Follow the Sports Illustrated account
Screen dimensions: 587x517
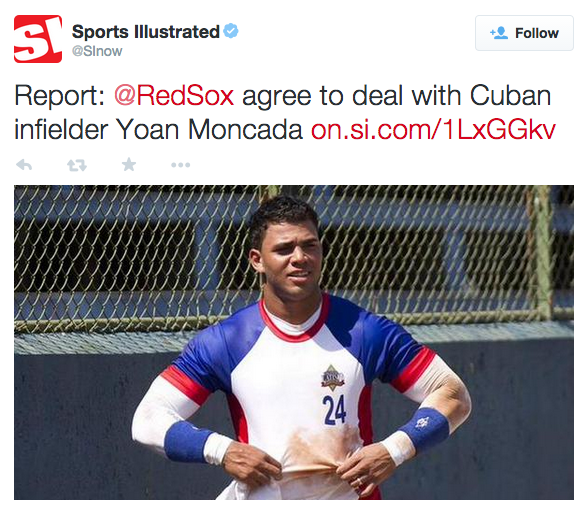524,33
